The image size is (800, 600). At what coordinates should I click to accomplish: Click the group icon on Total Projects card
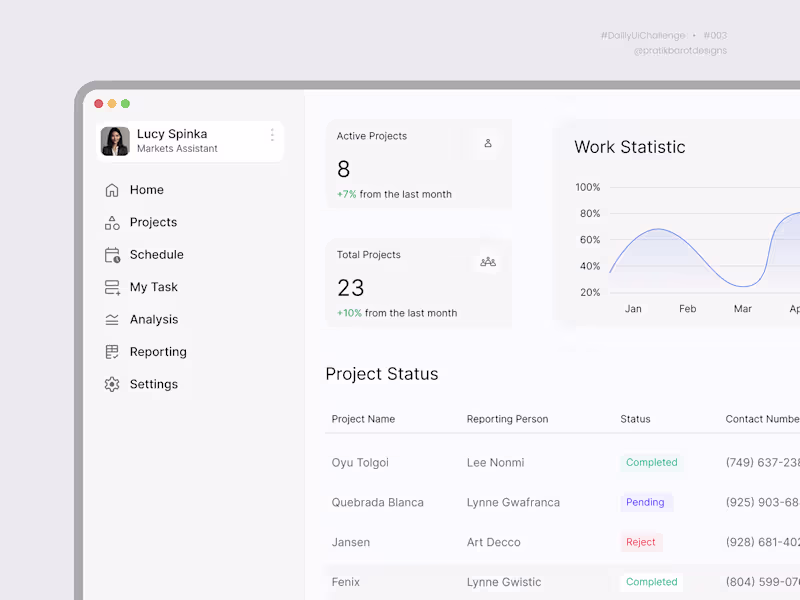coord(487,261)
